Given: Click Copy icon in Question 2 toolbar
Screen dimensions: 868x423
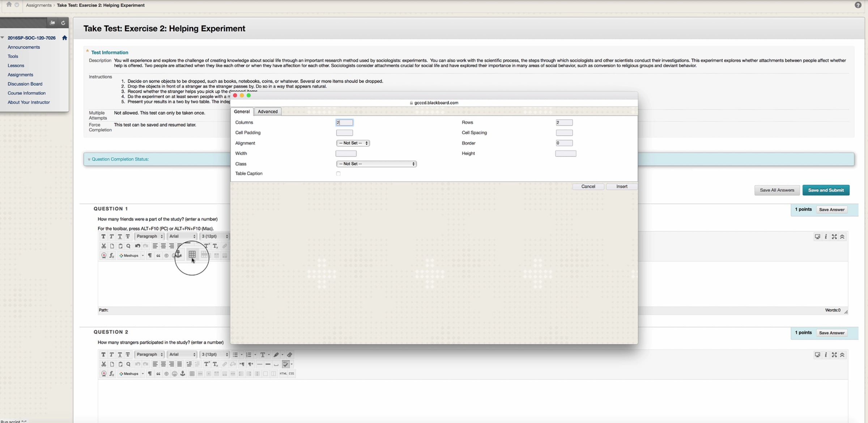Looking at the screenshot, I should coord(112,364).
